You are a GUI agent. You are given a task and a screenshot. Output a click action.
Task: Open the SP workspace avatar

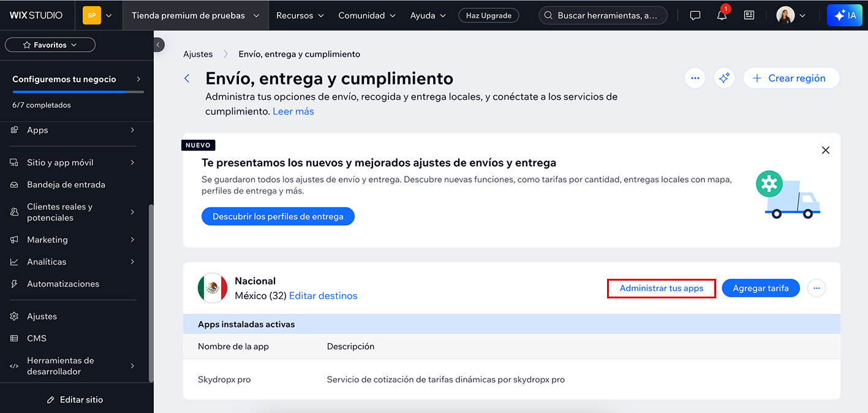(91, 15)
